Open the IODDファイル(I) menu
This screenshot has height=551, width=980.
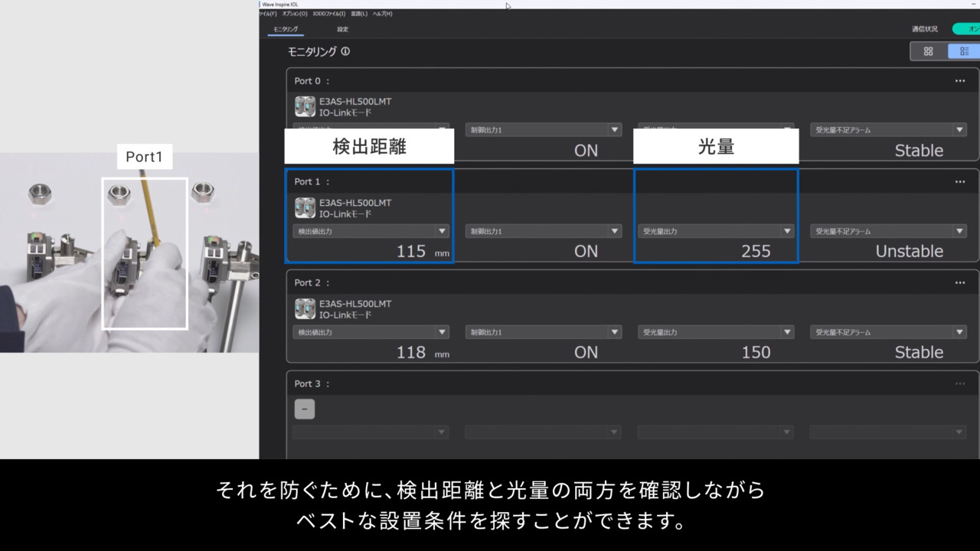(x=329, y=14)
